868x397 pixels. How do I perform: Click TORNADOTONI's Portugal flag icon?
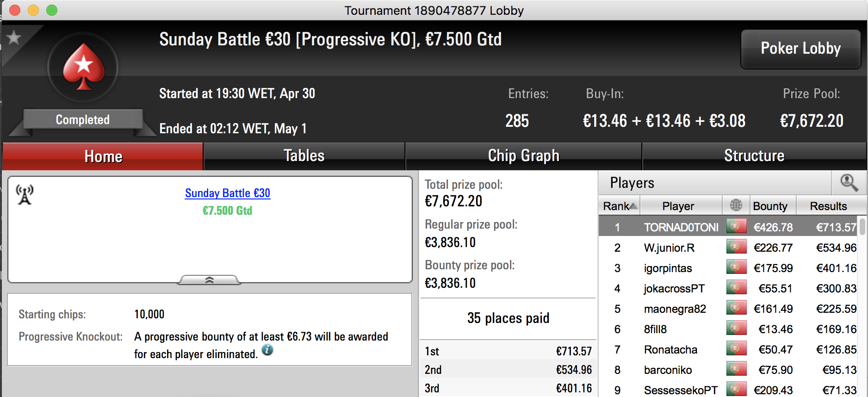click(736, 226)
